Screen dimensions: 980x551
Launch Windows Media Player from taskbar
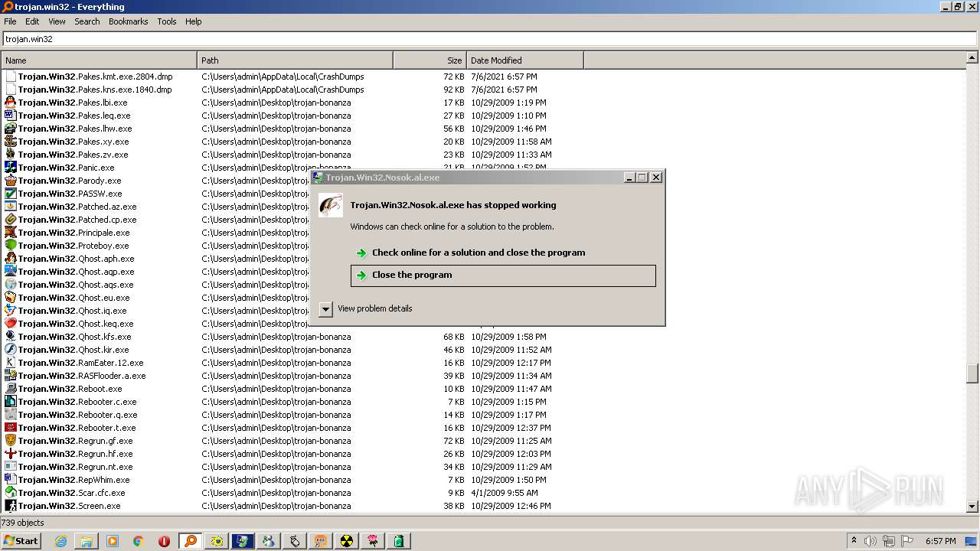pyautogui.click(x=113, y=541)
